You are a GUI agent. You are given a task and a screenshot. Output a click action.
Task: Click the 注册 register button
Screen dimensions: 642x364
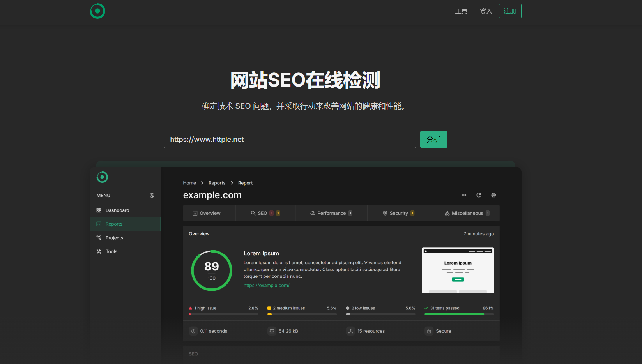(x=510, y=11)
